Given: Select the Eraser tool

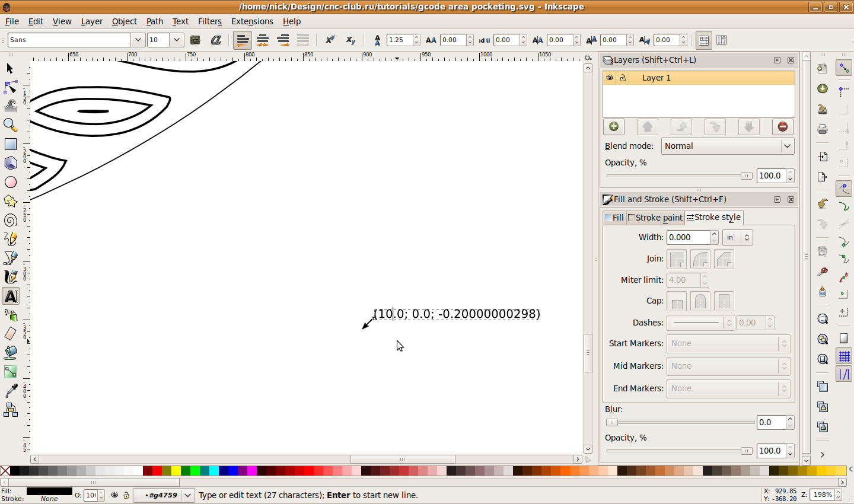Looking at the screenshot, I should (10, 334).
